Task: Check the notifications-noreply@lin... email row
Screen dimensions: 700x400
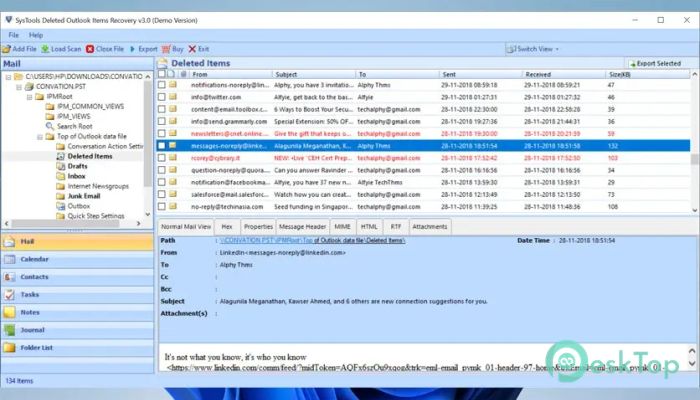Action: click(162, 85)
